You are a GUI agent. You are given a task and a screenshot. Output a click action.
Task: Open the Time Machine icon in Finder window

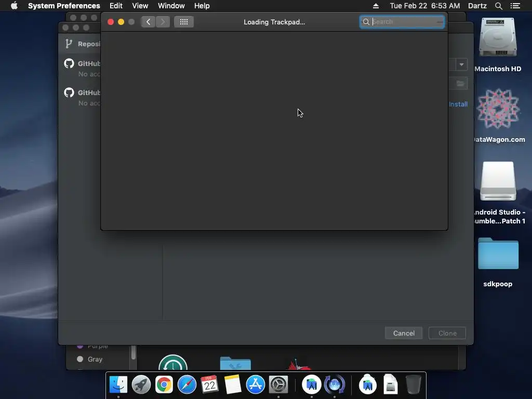(x=173, y=362)
